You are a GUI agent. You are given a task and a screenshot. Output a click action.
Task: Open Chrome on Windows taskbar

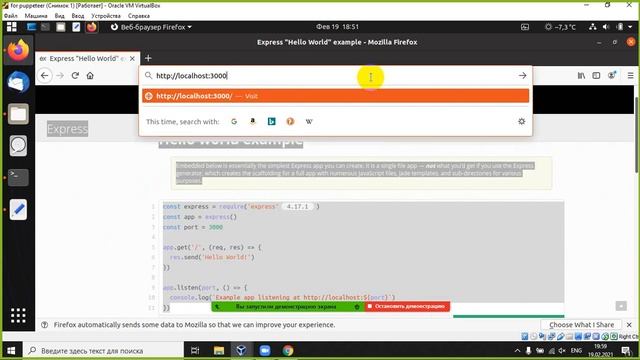(x=288, y=351)
